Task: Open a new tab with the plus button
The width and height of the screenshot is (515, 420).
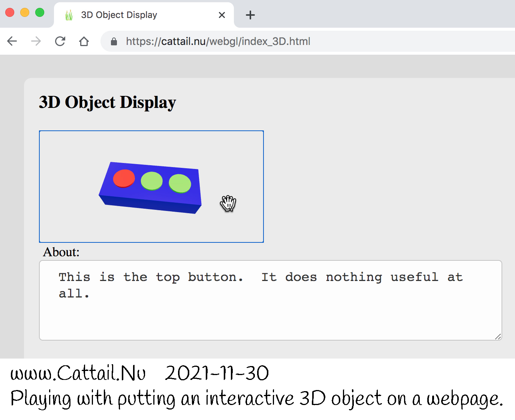Action: (250, 15)
